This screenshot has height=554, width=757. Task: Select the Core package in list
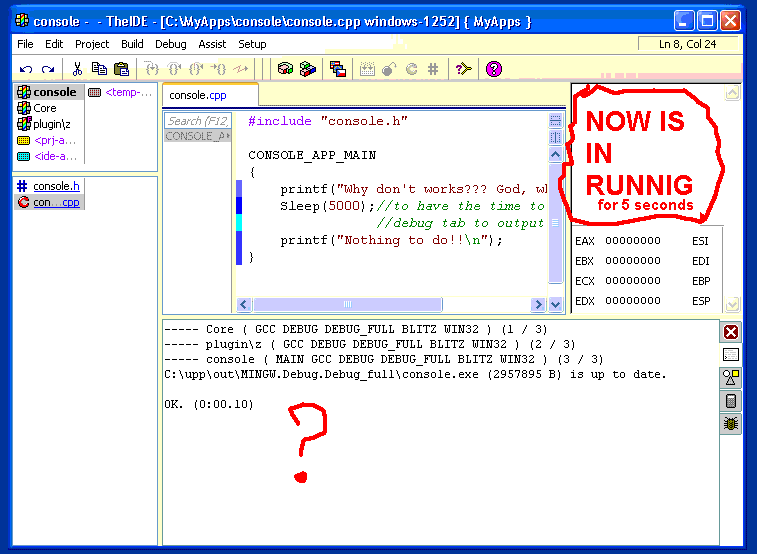(45, 108)
